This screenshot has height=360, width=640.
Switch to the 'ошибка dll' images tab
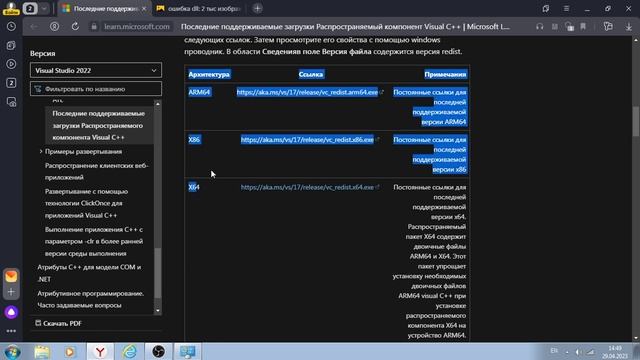click(199, 8)
